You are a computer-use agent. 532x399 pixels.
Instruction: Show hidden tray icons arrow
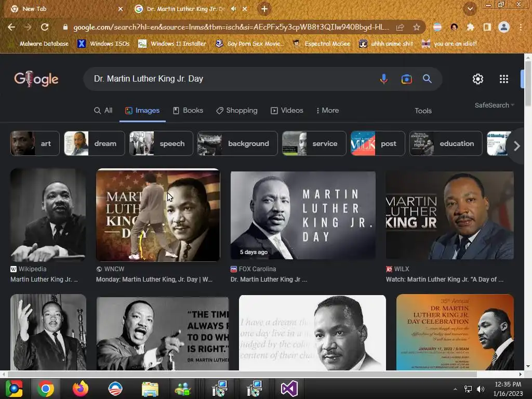click(455, 389)
